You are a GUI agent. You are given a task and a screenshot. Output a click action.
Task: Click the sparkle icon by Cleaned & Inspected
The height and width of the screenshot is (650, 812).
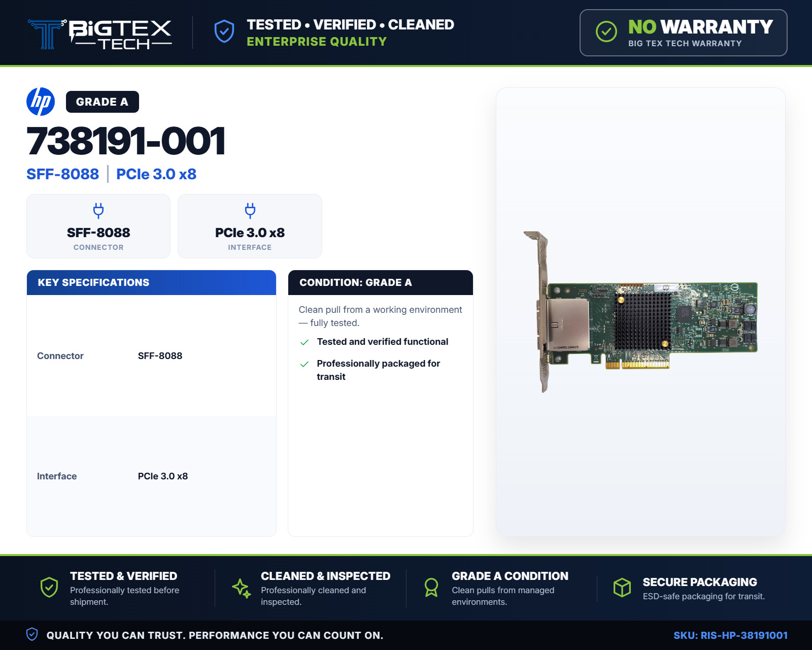(x=241, y=588)
